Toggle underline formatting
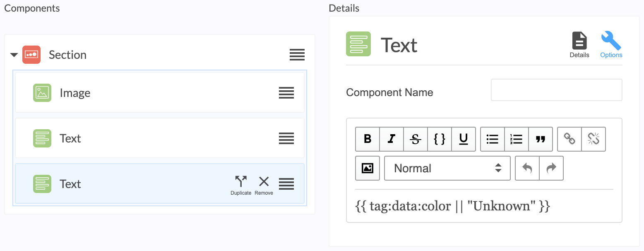Image resolution: width=644 pixels, height=251 pixels. [463, 139]
